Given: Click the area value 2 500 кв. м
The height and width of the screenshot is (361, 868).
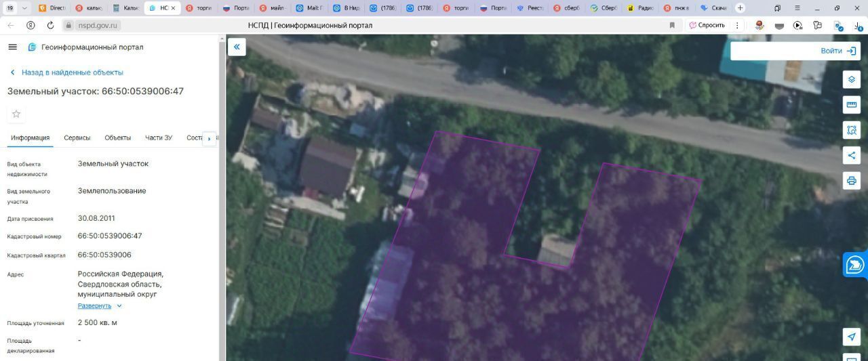Looking at the screenshot, I should 98,322.
